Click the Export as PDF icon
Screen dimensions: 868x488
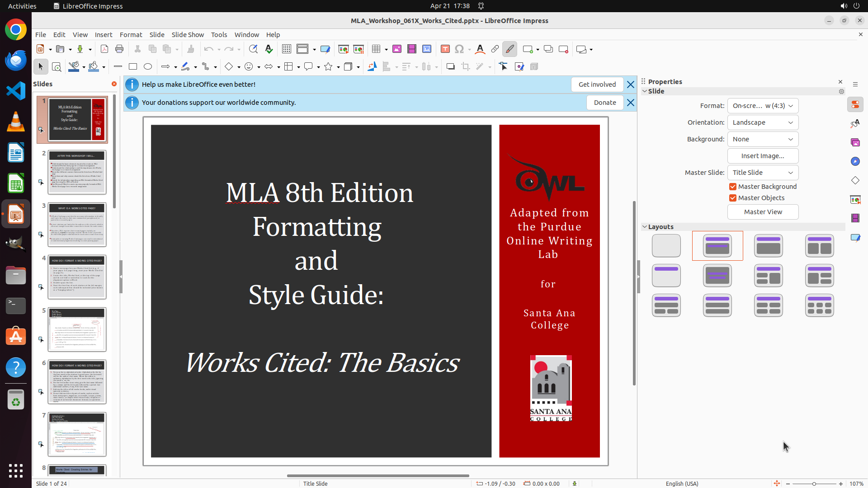[x=104, y=49]
